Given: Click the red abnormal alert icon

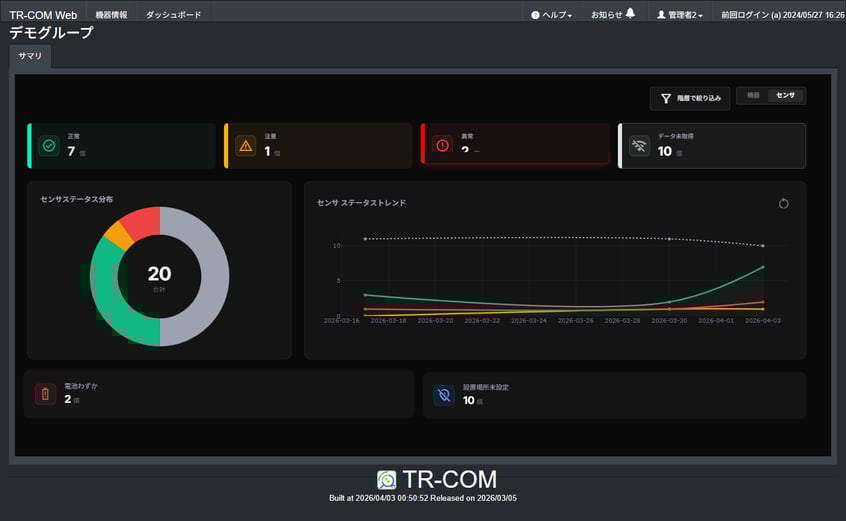Looking at the screenshot, I should (x=443, y=146).
